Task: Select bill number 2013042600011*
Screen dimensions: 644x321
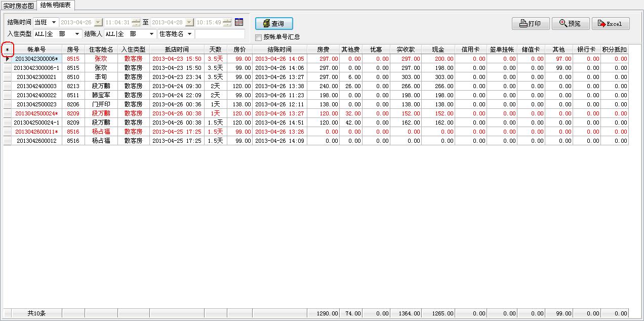Action: coord(36,132)
